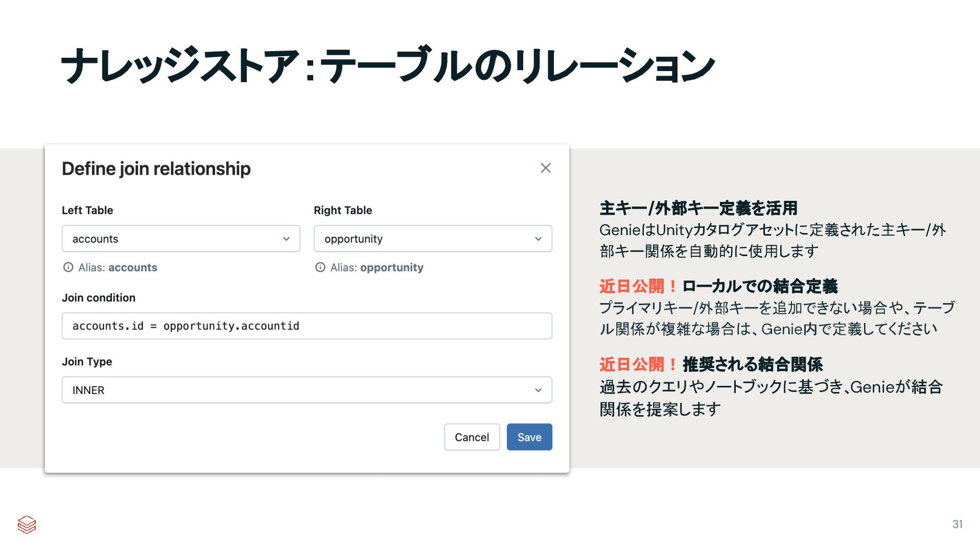Open the Right Table opportunity dropdown
Screen dimensions: 980x552
[x=433, y=239]
